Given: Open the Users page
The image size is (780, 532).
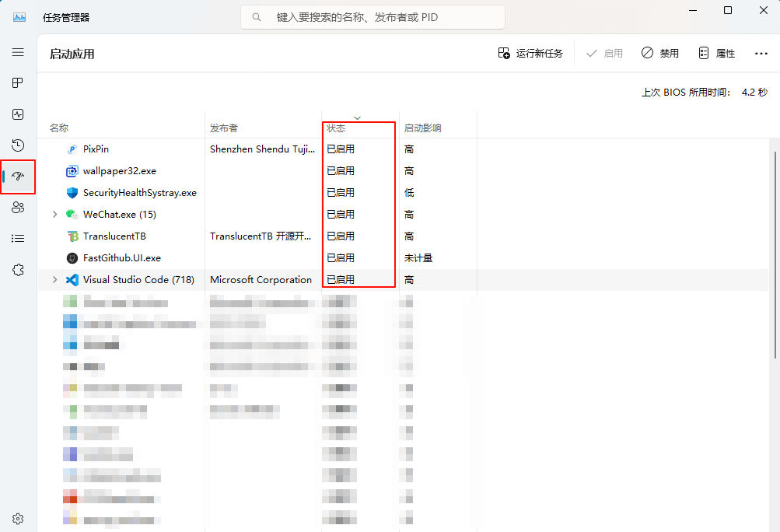Looking at the screenshot, I should 18,207.
